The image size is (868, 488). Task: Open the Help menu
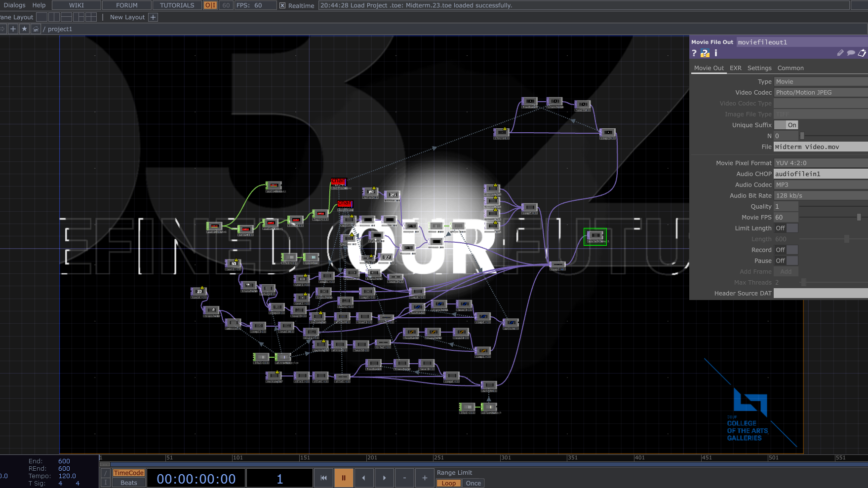pyautogui.click(x=39, y=5)
